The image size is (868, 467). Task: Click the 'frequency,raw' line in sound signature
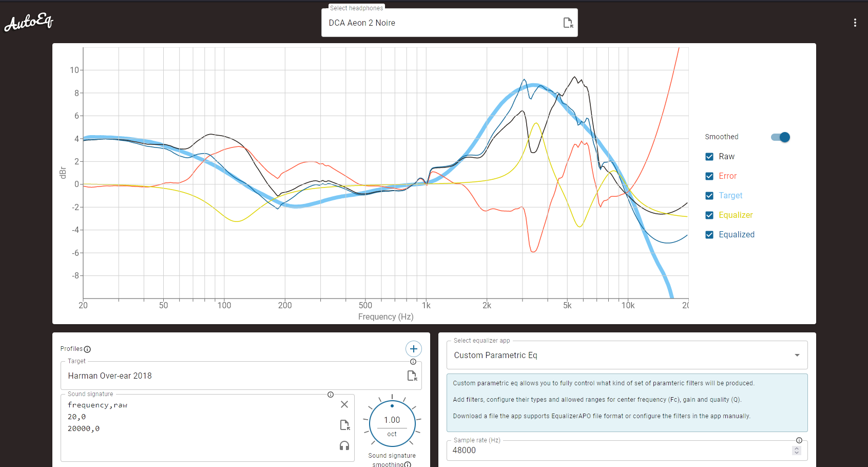(98, 405)
